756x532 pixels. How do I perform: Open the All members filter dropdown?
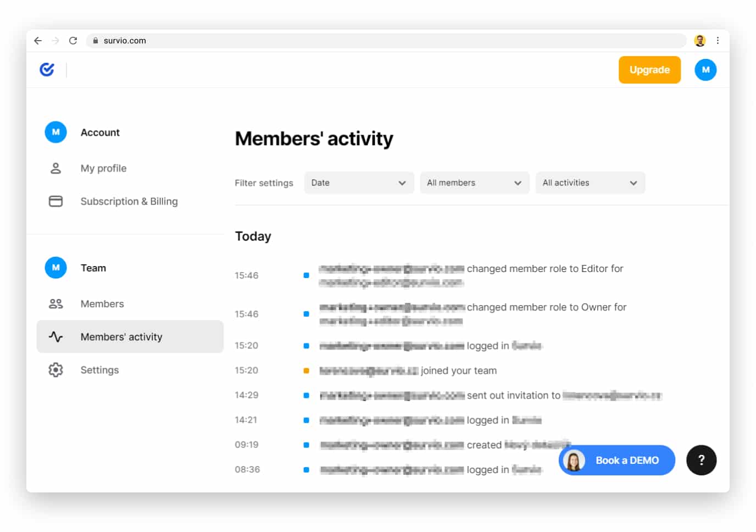[474, 183]
